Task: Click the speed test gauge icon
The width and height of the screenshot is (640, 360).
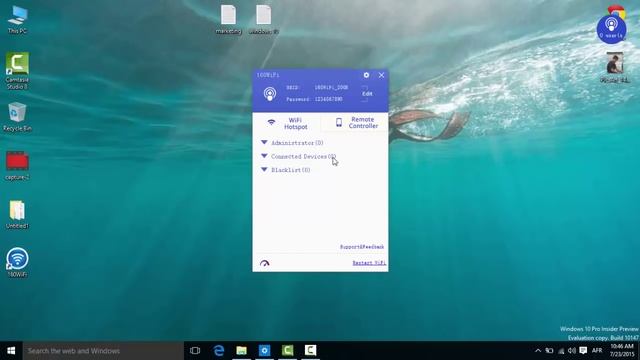Action: (264, 263)
